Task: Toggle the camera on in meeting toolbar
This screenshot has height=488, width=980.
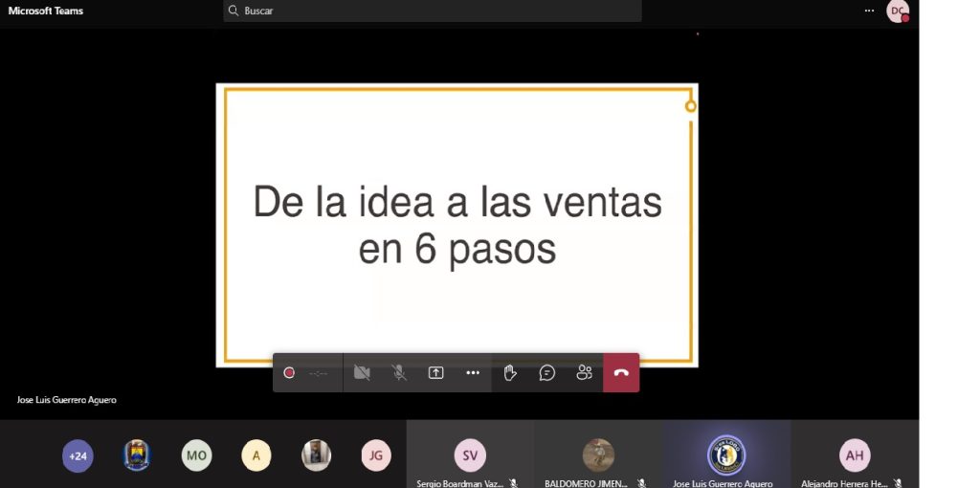Action: coord(362,373)
